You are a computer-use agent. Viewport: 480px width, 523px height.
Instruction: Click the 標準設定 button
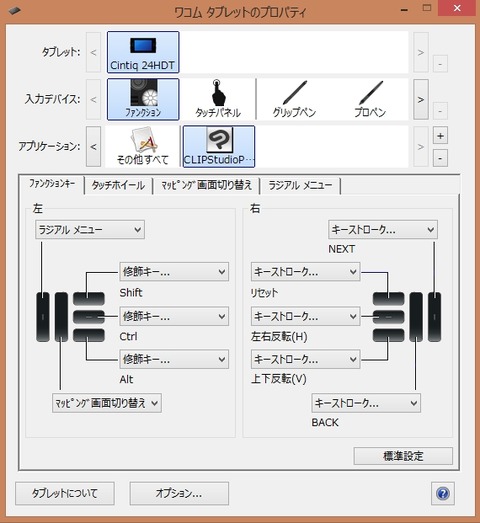click(x=403, y=456)
